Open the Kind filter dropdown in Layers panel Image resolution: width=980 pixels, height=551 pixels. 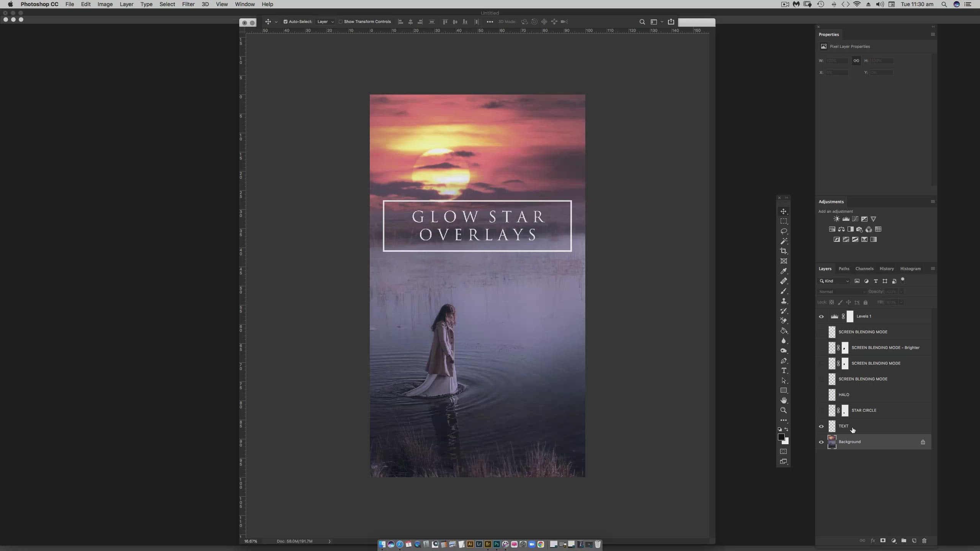point(834,281)
